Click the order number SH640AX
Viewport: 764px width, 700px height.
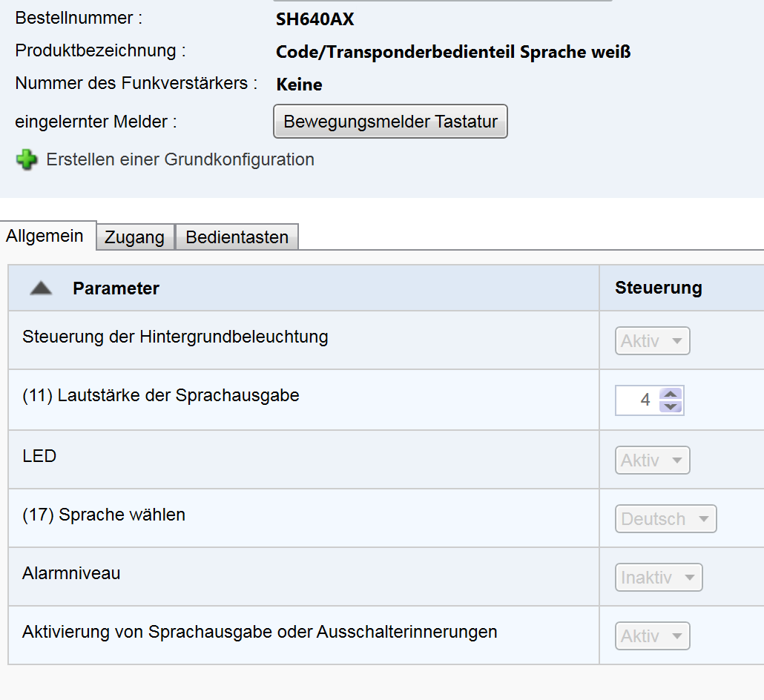coord(315,20)
